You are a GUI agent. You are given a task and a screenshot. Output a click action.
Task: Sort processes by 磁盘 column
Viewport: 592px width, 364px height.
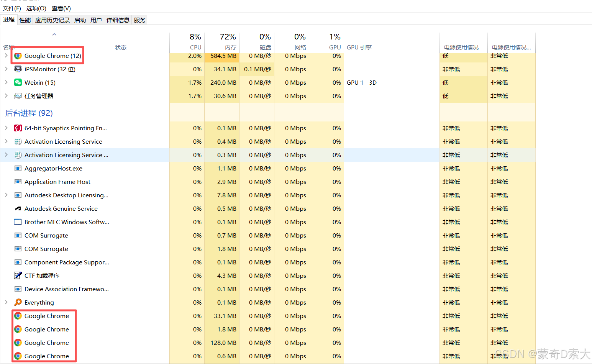[x=257, y=42]
